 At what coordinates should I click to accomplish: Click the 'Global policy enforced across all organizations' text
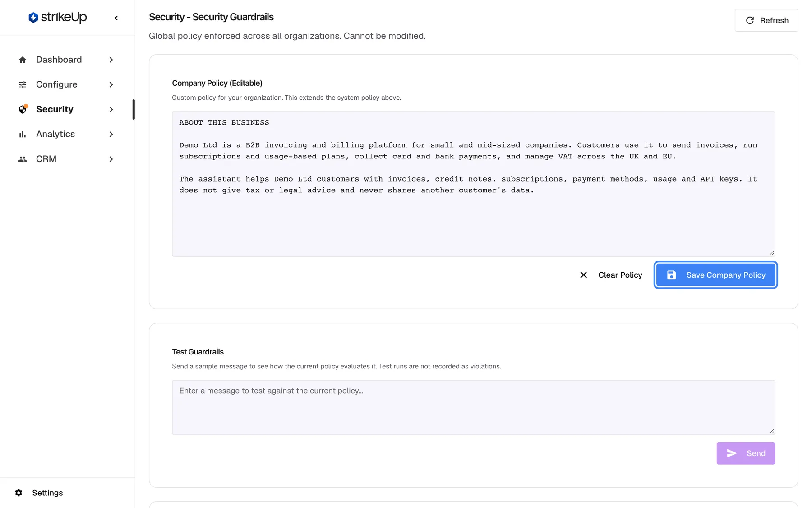click(x=287, y=36)
